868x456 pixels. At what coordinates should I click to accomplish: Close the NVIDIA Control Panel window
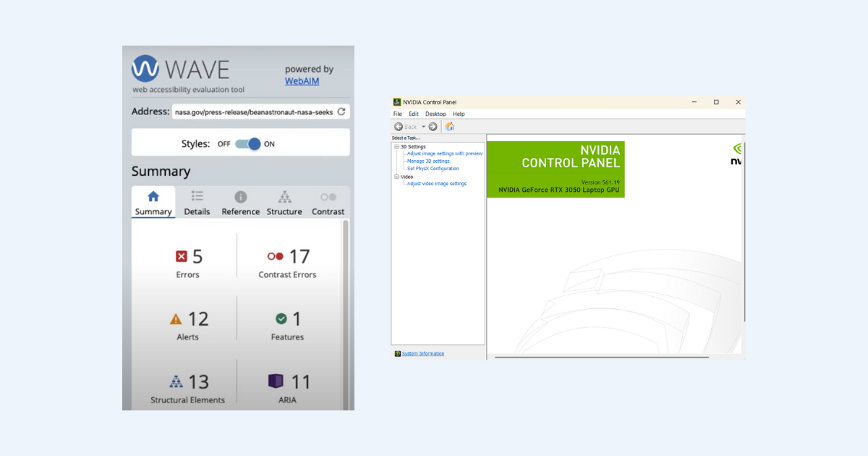(738, 102)
